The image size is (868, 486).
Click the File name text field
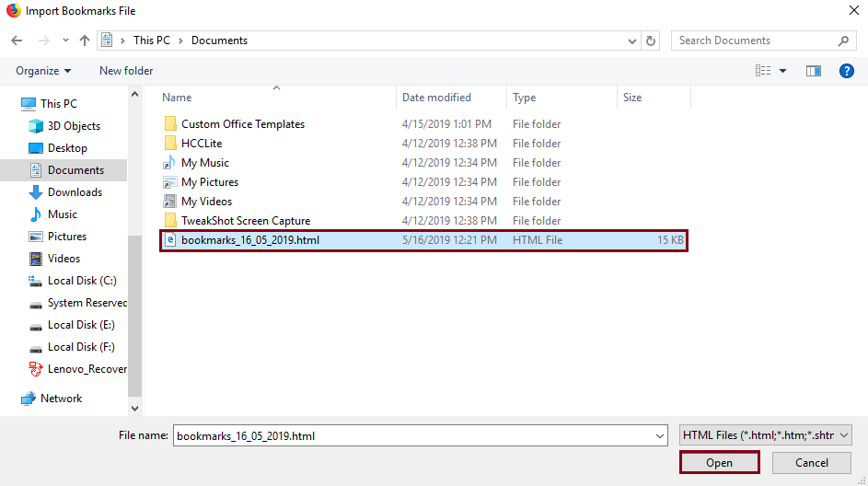tap(420, 435)
